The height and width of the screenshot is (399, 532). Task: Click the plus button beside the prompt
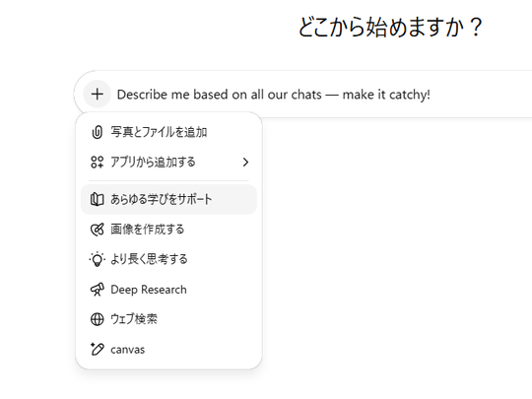[97, 94]
